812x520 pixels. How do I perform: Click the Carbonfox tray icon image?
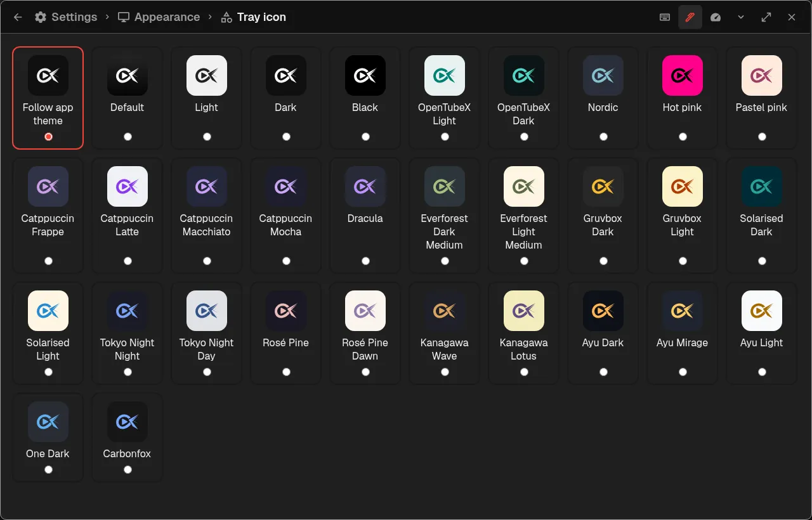(128, 422)
